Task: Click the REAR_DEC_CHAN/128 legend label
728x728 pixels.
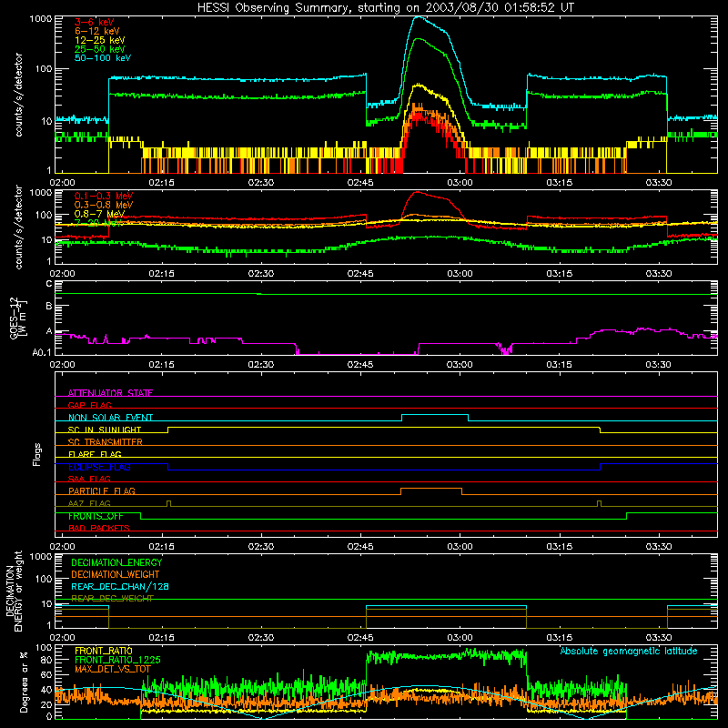Action: (120, 586)
